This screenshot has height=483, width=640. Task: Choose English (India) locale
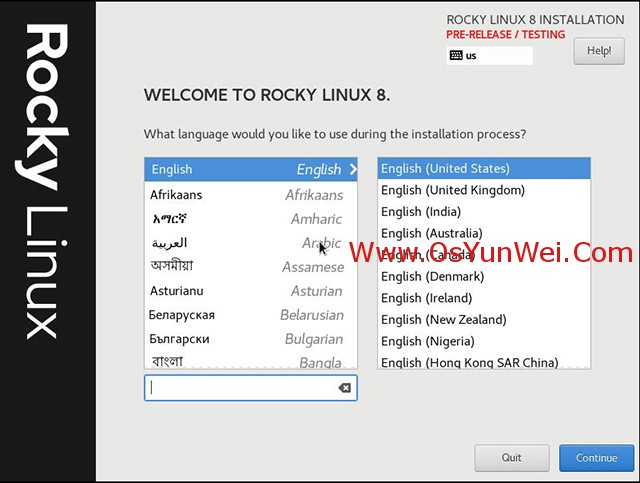click(x=484, y=211)
